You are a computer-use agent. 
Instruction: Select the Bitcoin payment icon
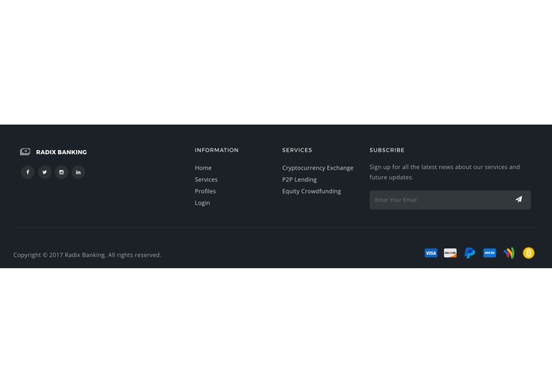point(528,253)
